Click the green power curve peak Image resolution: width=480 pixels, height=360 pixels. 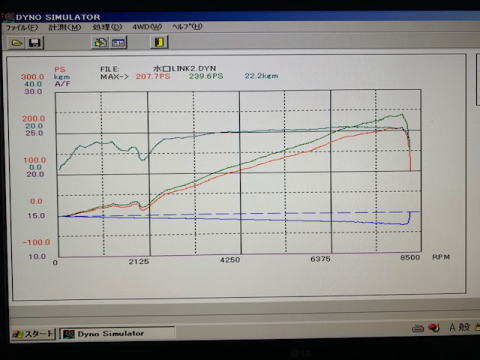[x=402, y=115]
